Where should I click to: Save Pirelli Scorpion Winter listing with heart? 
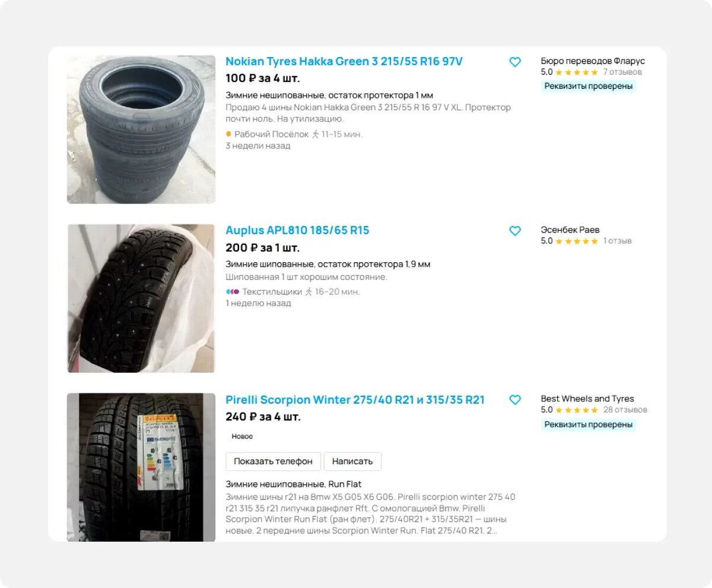point(515,400)
